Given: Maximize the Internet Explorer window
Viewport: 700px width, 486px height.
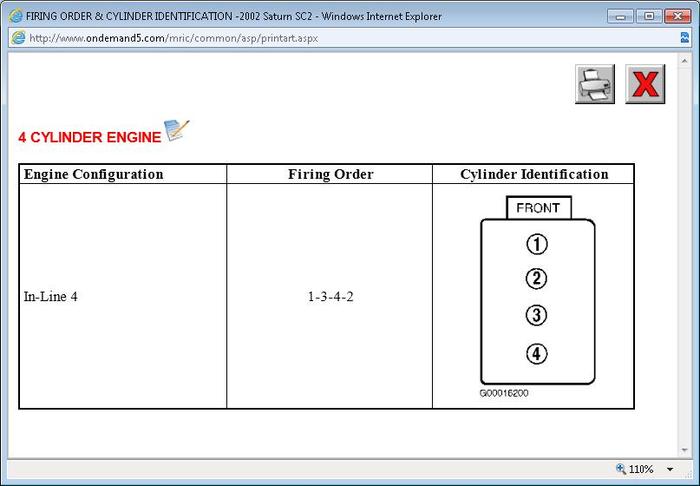Looking at the screenshot, I should tap(649, 16).
